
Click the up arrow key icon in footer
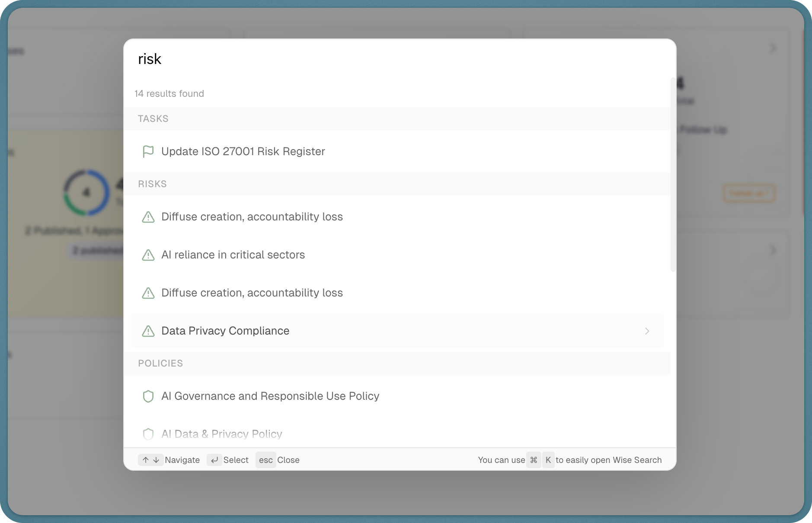point(145,460)
